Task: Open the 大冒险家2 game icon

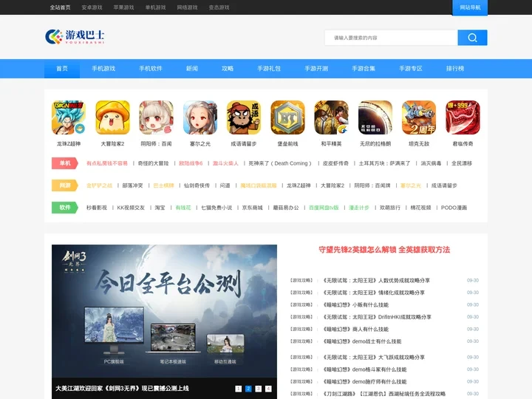Action: 112,117
